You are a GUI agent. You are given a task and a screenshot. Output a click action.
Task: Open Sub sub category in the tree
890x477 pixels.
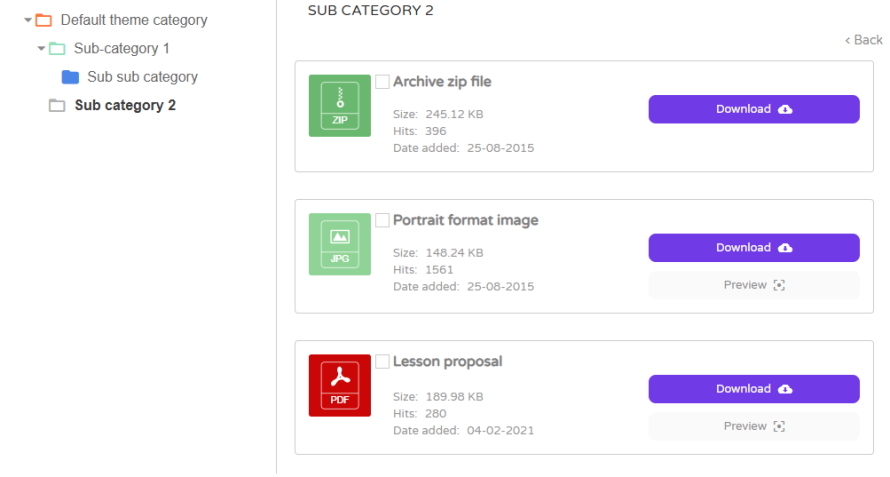(142, 77)
